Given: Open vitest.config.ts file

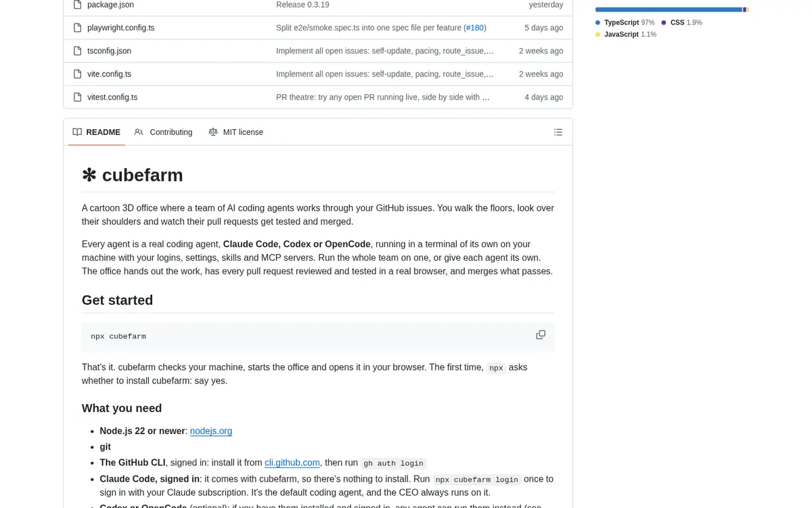Looking at the screenshot, I should 112,97.
